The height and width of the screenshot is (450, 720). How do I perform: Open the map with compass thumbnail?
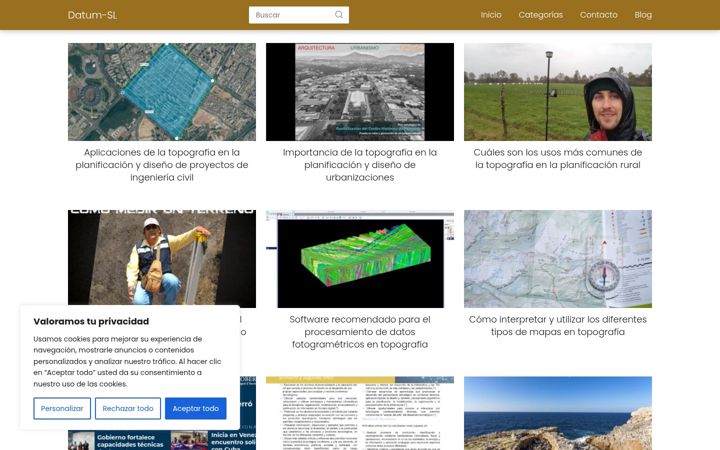(557, 259)
